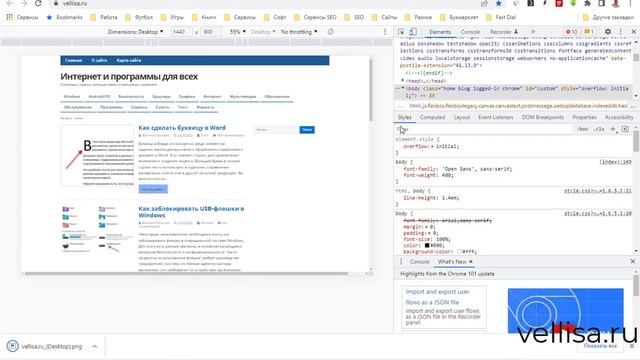Click the share page icon in address bar
This screenshot has width=640, height=360.
click(x=484, y=3)
